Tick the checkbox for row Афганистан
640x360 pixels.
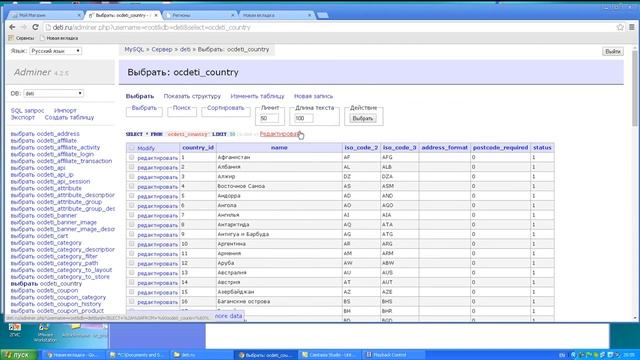pos(131,157)
